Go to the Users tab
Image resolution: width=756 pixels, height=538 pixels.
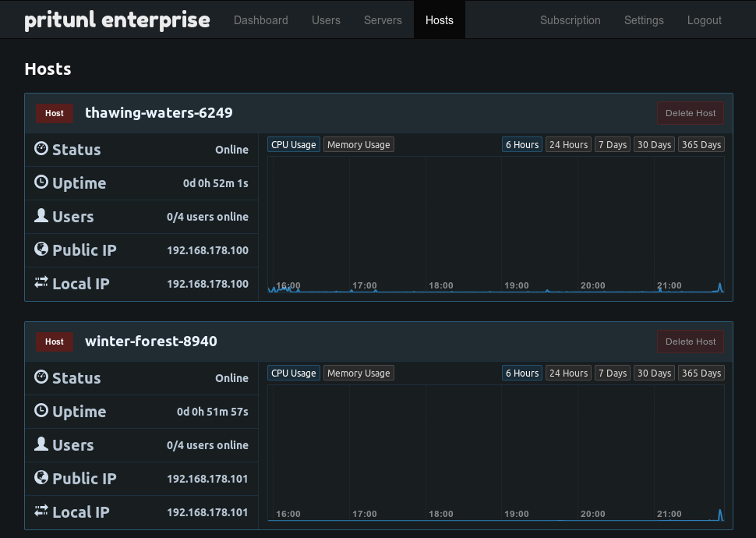tap(326, 20)
